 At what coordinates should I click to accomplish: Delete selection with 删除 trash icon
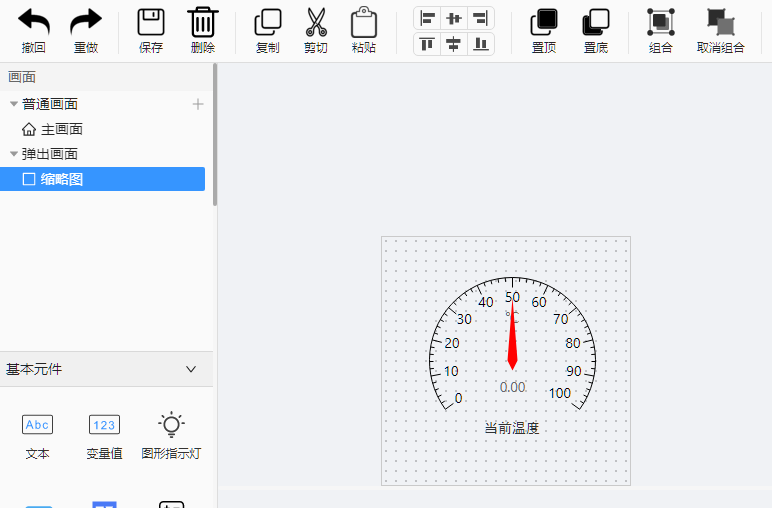tap(203, 31)
